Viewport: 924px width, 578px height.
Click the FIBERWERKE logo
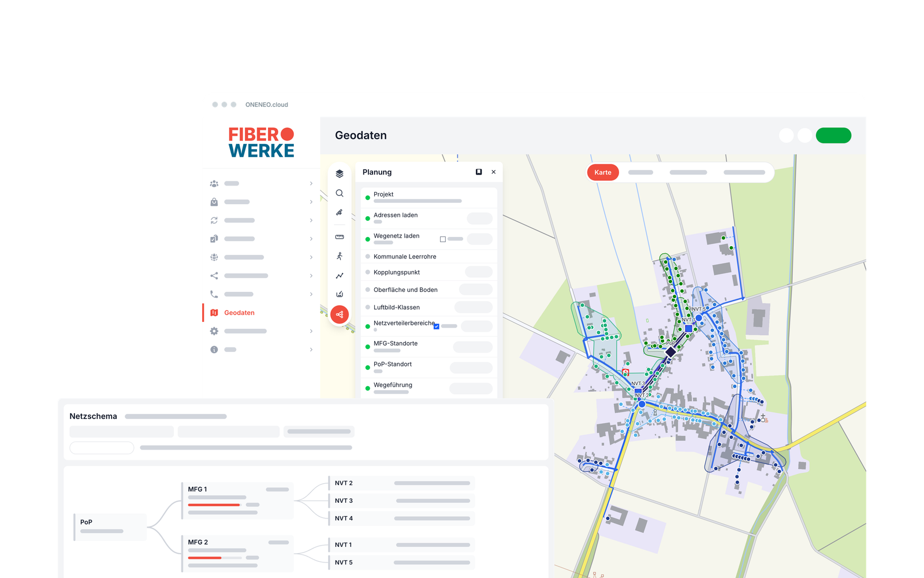(x=261, y=142)
